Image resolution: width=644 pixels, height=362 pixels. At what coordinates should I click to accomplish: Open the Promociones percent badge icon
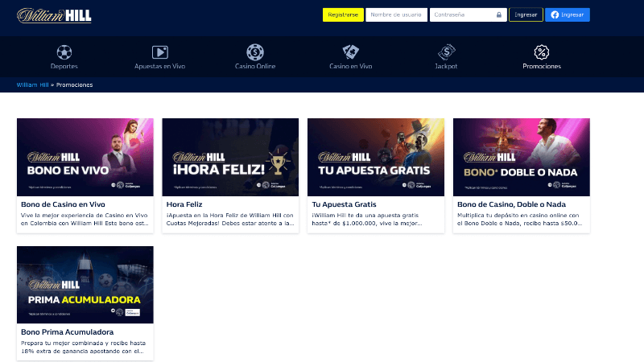[542, 52]
